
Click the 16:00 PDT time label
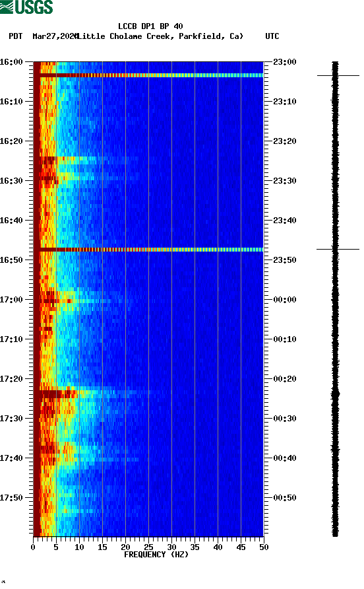11,62
